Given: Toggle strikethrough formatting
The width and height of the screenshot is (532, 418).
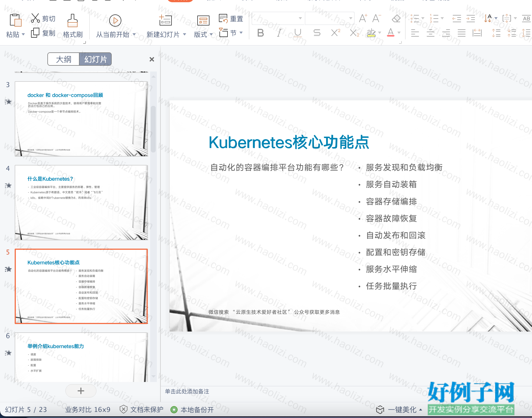Looking at the screenshot, I should (317, 33).
